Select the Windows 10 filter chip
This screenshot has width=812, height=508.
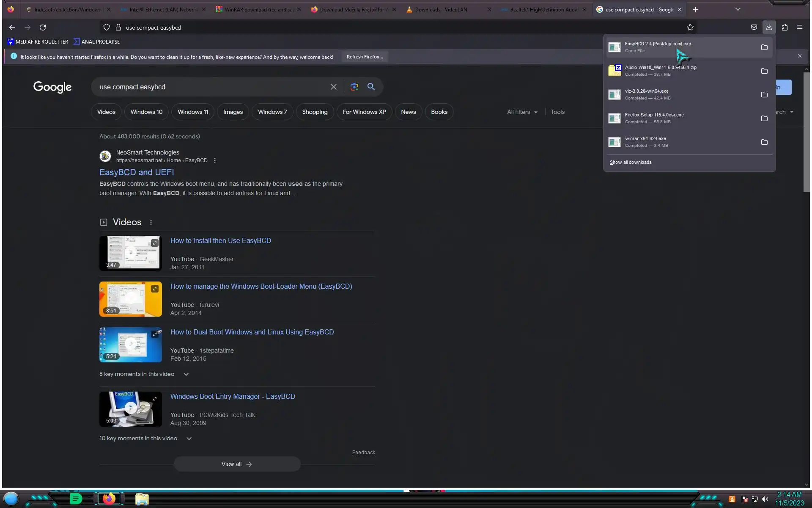point(146,112)
